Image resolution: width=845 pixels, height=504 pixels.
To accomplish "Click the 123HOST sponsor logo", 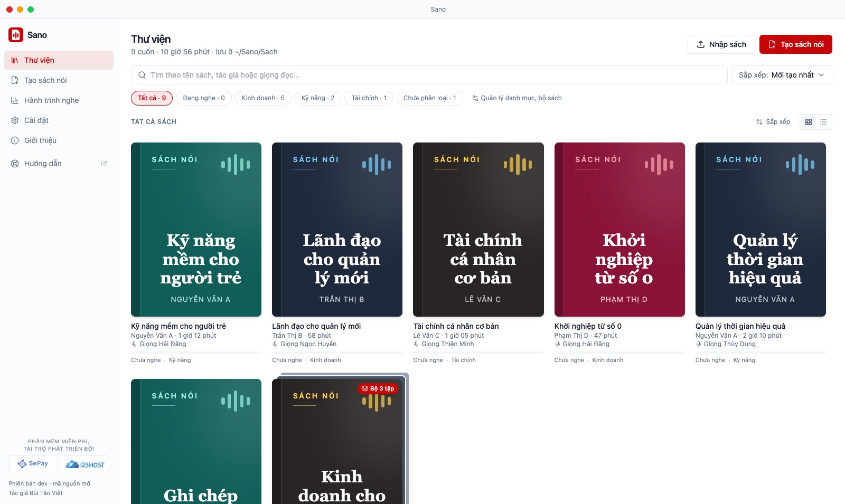I will 85,464.
